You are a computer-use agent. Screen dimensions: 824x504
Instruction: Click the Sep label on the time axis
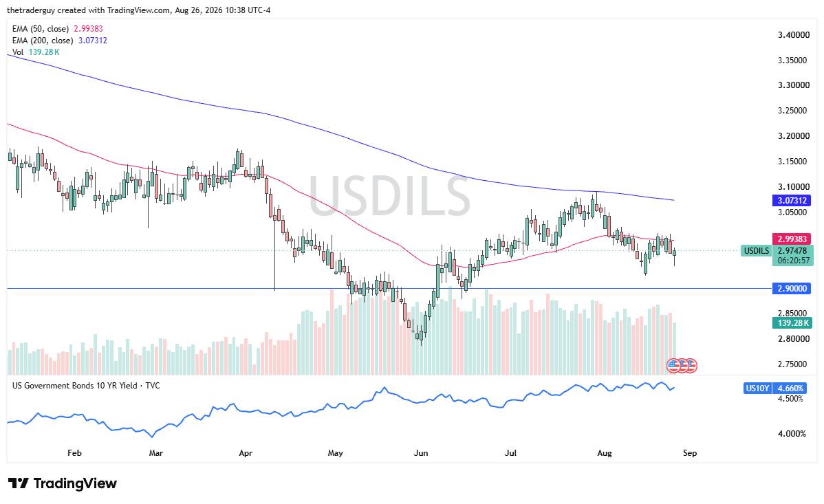tap(689, 453)
